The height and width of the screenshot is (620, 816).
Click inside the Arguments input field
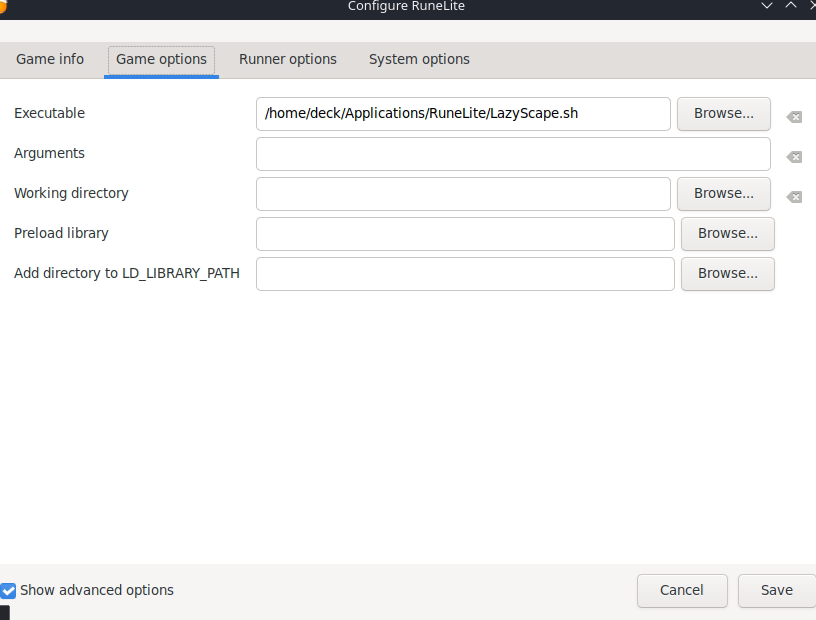(x=513, y=154)
